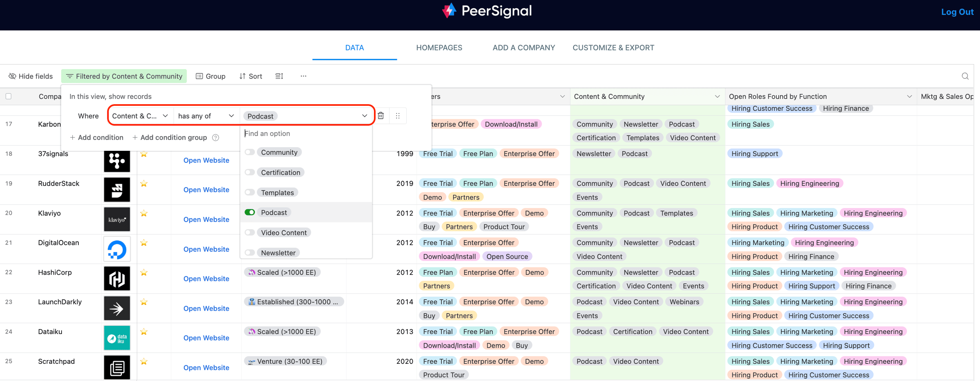Click Add condition button
This screenshot has height=381, width=980.
pyautogui.click(x=97, y=137)
